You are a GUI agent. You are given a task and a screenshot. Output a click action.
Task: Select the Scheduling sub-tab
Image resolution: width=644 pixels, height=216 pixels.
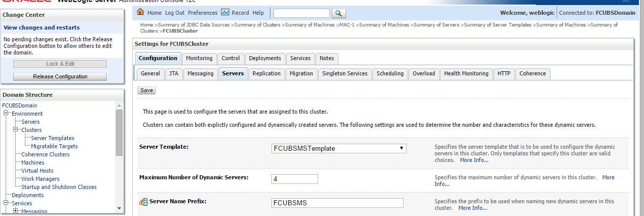390,73
